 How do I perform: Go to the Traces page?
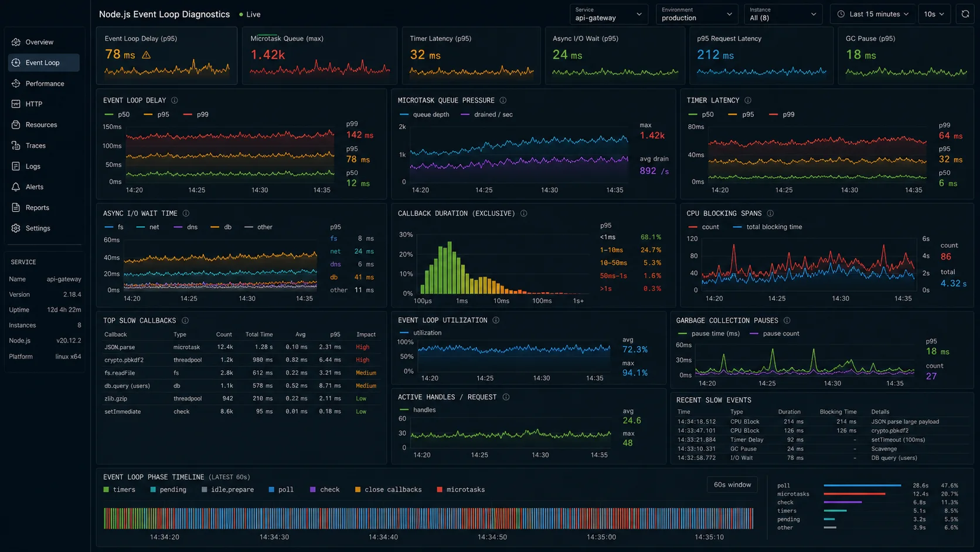[x=44, y=145]
